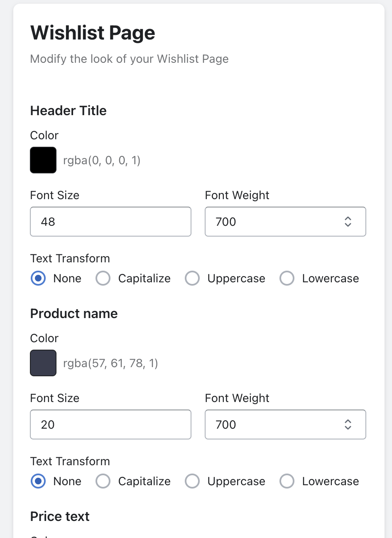
Task: Choose Lowercase for Header Title text transform
Action: [287, 278]
